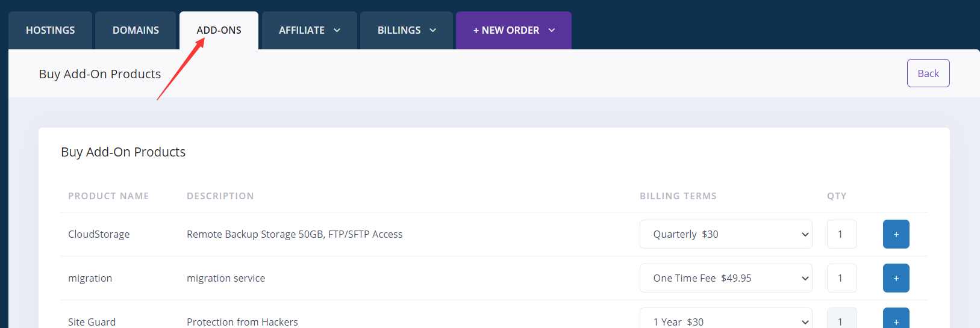980x328 pixels.
Task: Open the Billings tab
Action: pos(399,30)
